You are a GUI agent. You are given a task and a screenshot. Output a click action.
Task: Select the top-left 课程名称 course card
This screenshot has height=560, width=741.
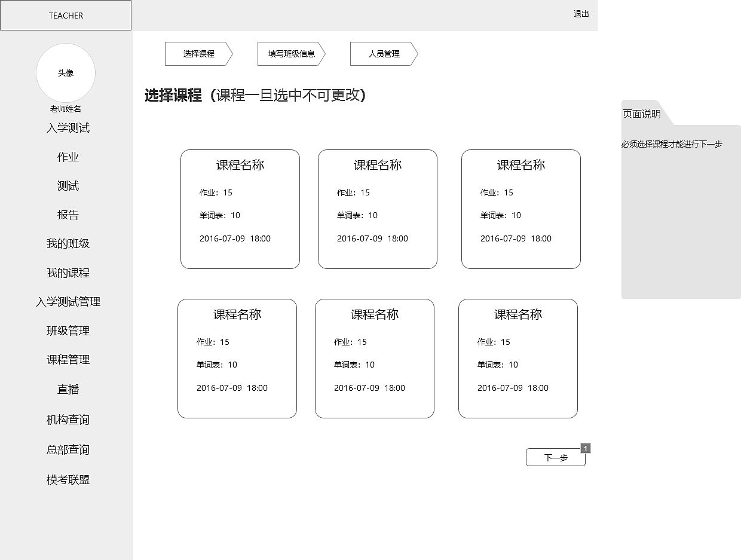point(240,209)
